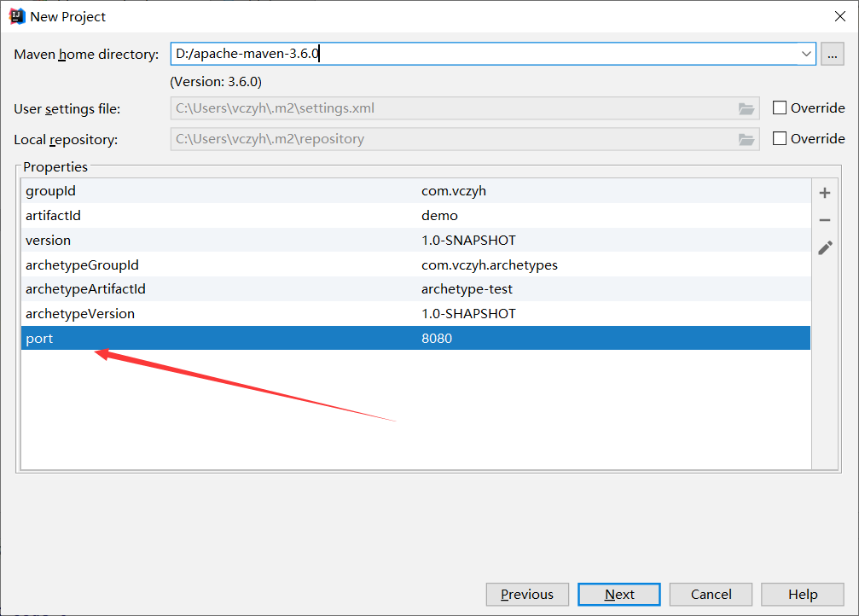The height and width of the screenshot is (616, 859).
Task: Select the artifactId property row
Action: click(415, 215)
